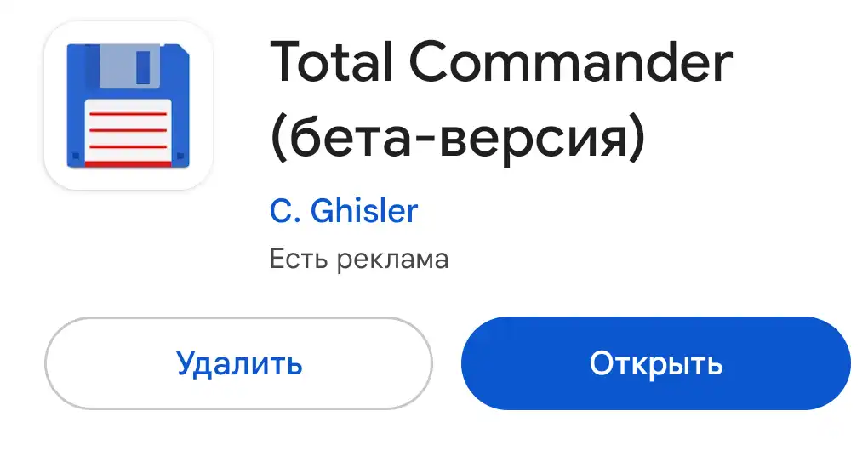Click the dark slot in floppy shutter
The width and height of the screenshot is (868, 468).
pos(143,67)
